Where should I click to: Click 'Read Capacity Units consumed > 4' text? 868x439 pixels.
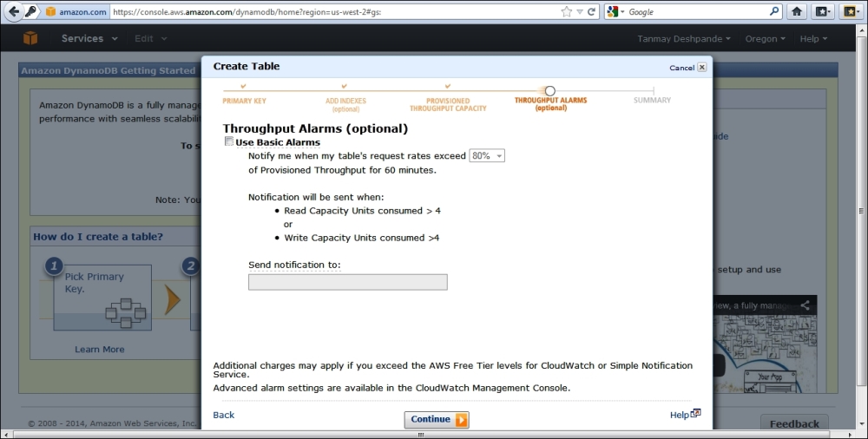tap(362, 211)
